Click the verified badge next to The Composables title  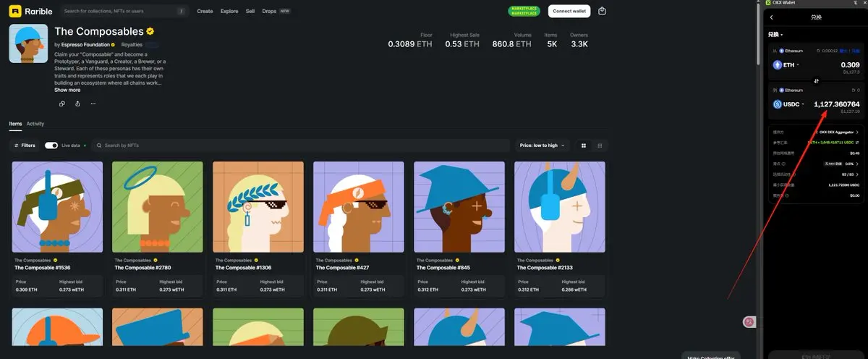click(x=150, y=32)
